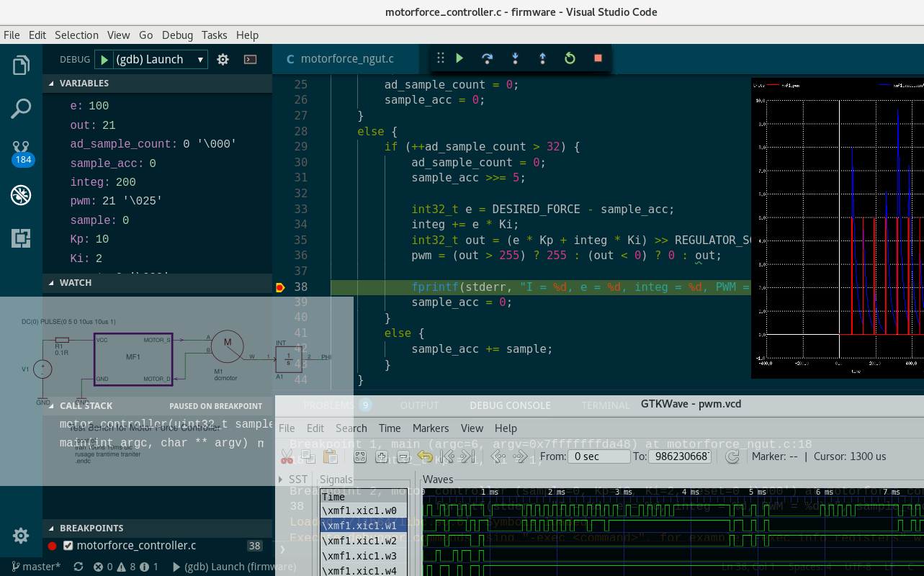
Task: Start debugging with green play arrow
Action: [x=104, y=60]
